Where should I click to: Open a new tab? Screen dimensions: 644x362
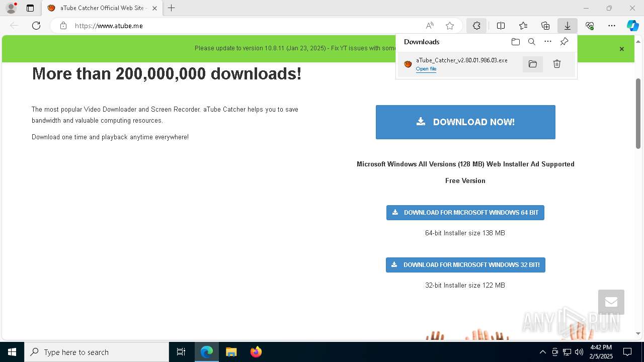pyautogui.click(x=172, y=8)
